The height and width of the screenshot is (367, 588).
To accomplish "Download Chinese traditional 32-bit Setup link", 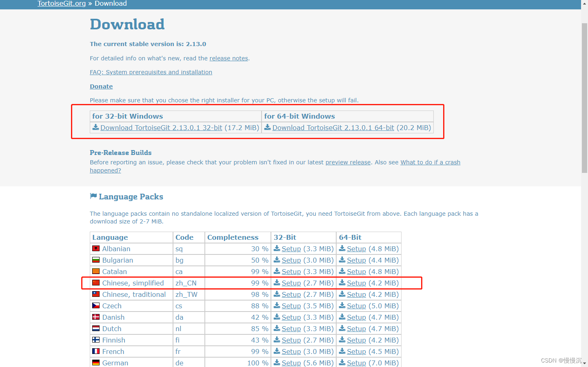I will pos(291,294).
